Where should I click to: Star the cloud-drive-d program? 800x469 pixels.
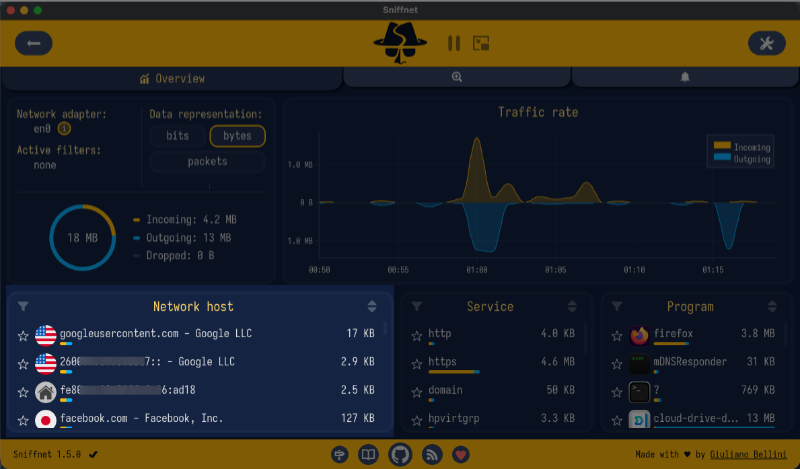click(617, 420)
